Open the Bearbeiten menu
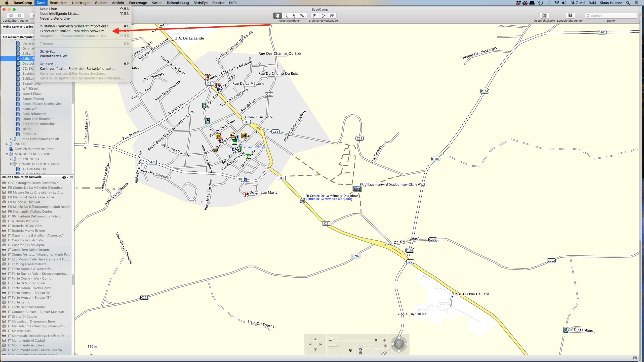Viewport: 644px width, 362px height. point(58,3)
